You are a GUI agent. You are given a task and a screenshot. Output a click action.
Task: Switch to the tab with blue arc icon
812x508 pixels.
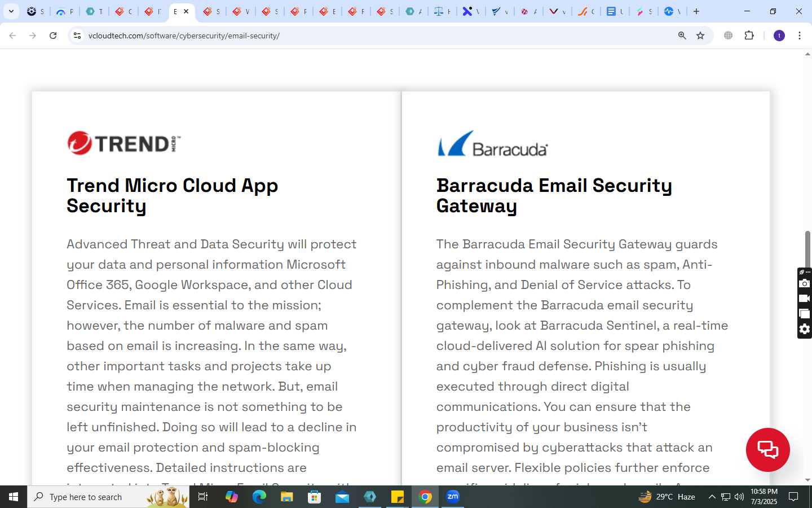(64, 11)
